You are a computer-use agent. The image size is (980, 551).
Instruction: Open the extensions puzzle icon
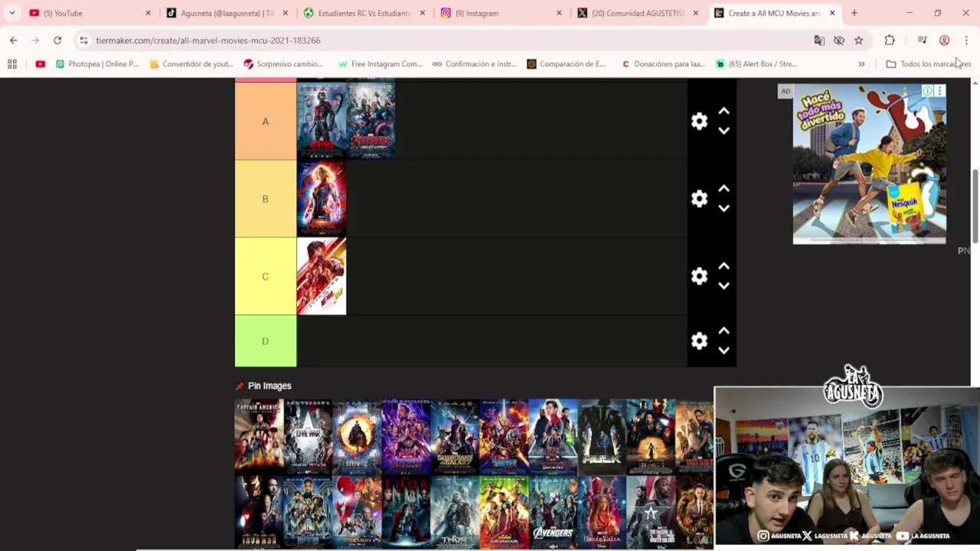pos(890,41)
